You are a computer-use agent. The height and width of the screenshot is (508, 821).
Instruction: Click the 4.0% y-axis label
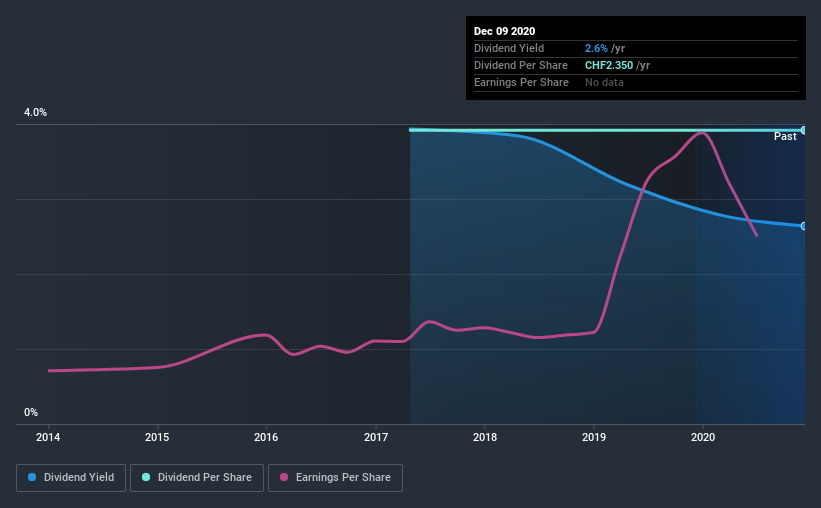[36, 113]
